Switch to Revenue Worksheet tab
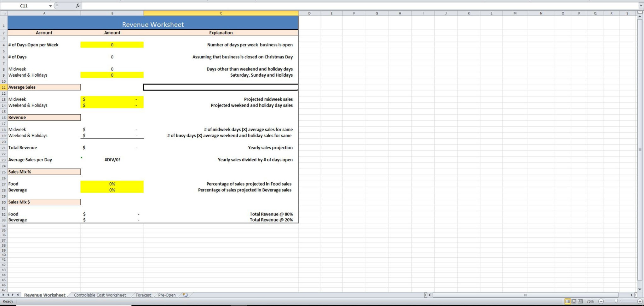The width and height of the screenshot is (644, 306). click(44, 295)
